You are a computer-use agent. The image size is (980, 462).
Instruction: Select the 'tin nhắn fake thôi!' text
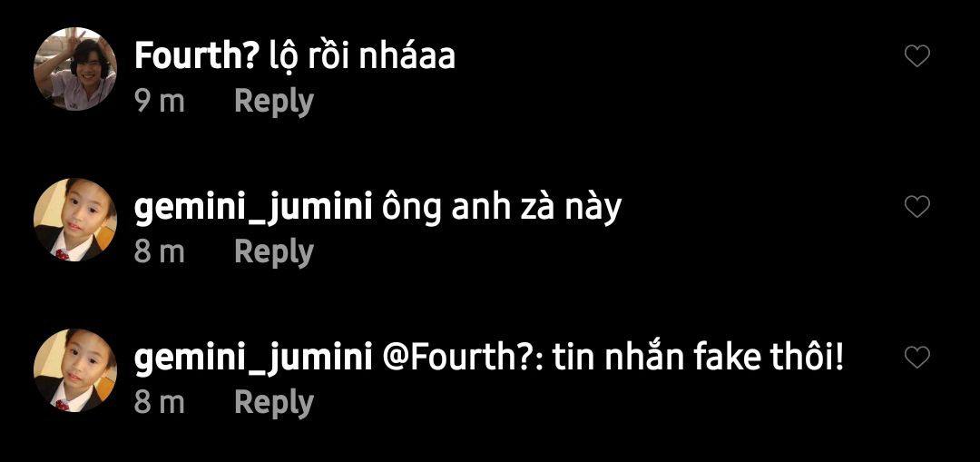[698, 358]
